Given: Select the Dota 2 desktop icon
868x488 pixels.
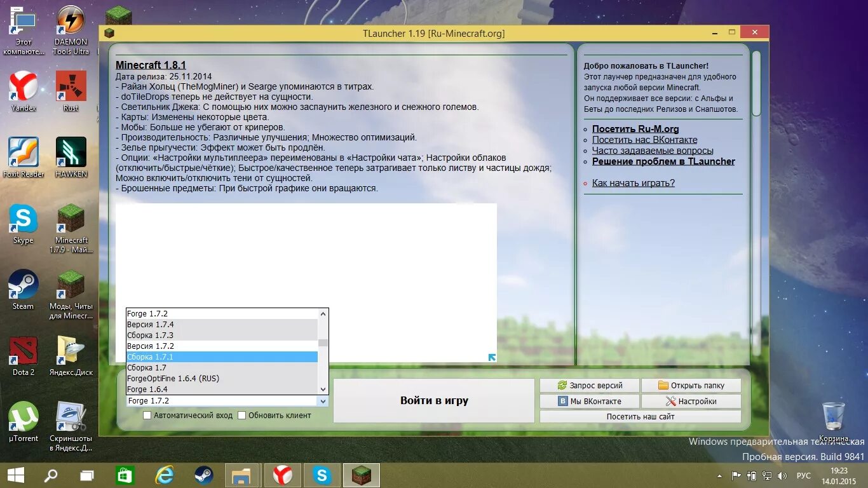Looking at the screenshot, I should [24, 356].
